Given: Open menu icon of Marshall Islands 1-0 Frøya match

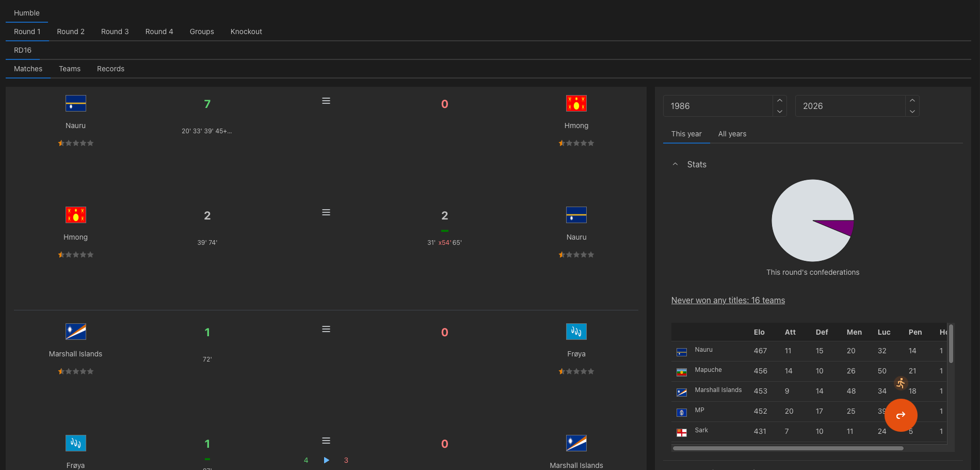Looking at the screenshot, I should coord(326,330).
